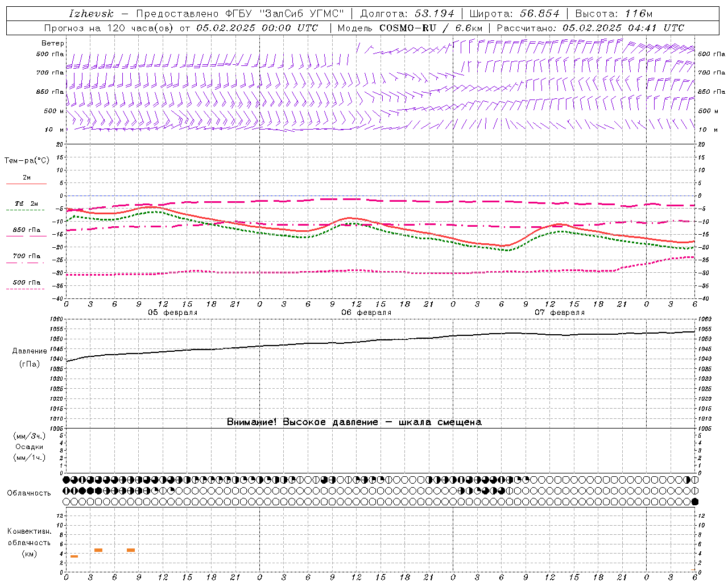This screenshot has height=582, width=728.
Task: Click the "ЗапСиб УГМС" provider text
Action: (301, 14)
